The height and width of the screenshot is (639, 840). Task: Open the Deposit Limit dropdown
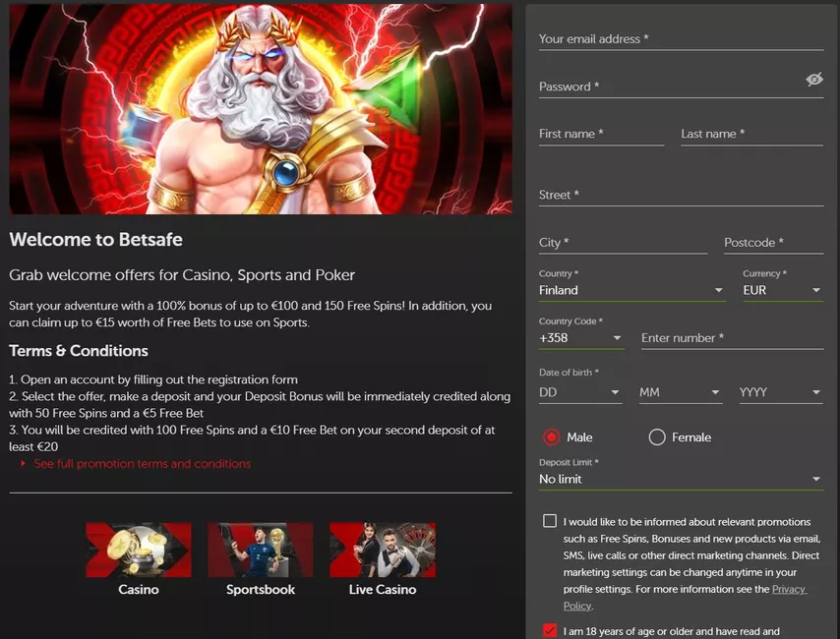tap(681, 480)
